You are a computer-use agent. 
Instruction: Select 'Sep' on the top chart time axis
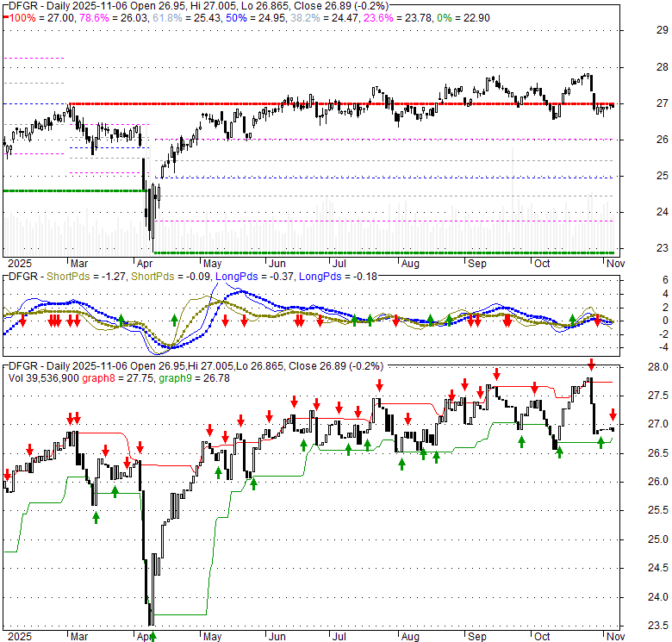(x=477, y=264)
